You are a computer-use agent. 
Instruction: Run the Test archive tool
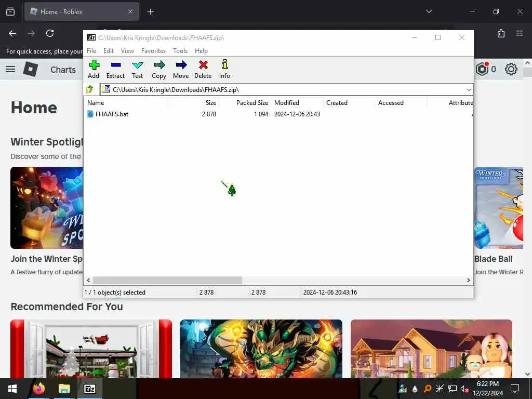pyautogui.click(x=137, y=69)
